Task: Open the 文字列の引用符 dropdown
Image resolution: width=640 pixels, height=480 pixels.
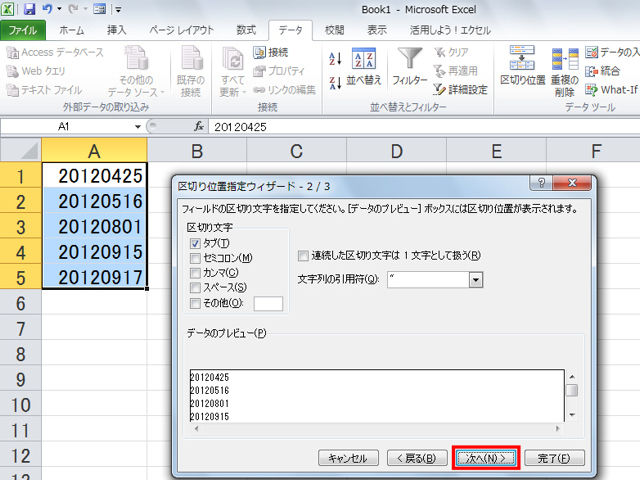Action: coord(476,280)
